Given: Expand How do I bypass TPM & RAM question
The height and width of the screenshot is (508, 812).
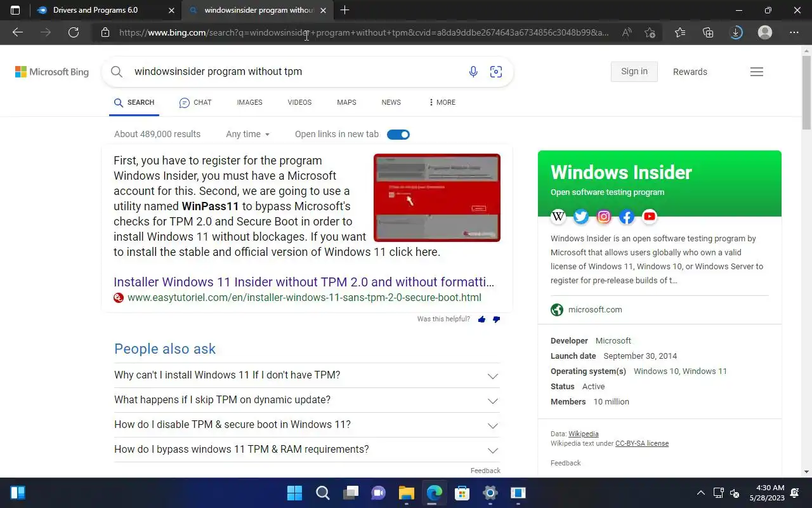Looking at the screenshot, I should click(307, 450).
